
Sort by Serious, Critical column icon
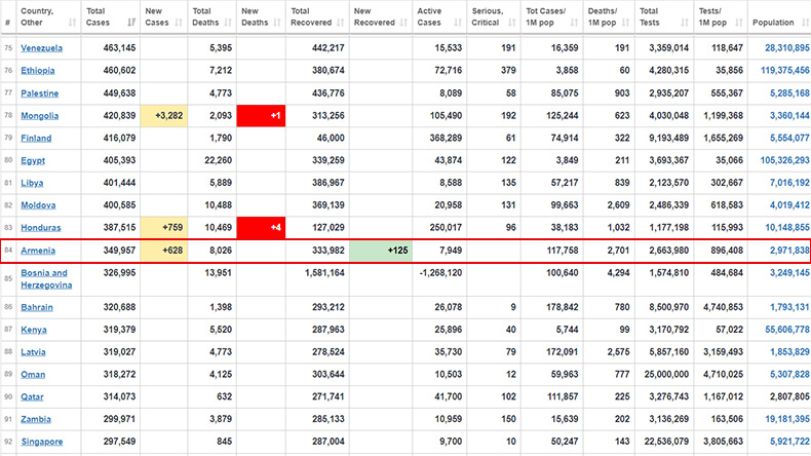[x=512, y=22]
